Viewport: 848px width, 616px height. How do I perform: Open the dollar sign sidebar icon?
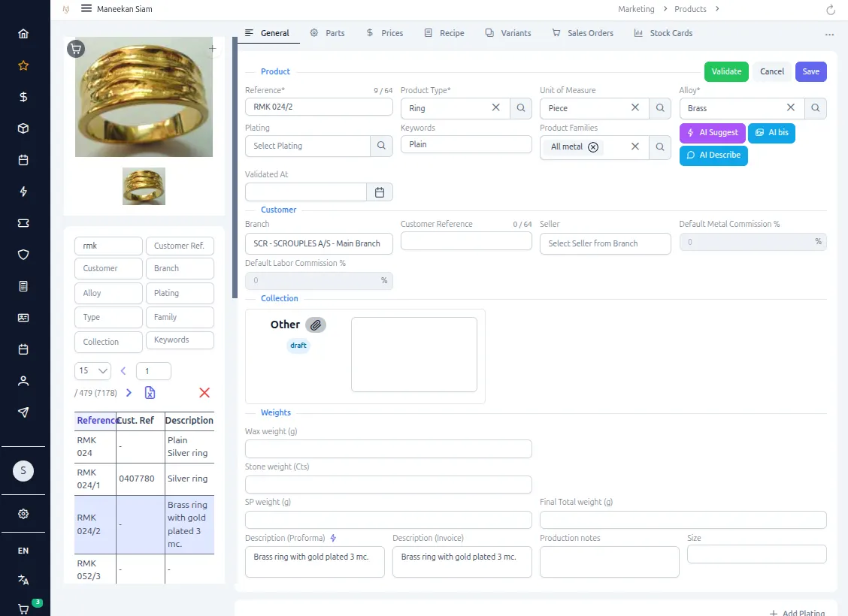click(23, 97)
